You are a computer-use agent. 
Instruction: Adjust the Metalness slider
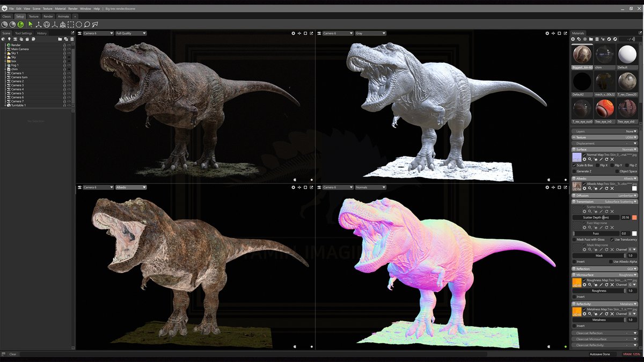599,320
